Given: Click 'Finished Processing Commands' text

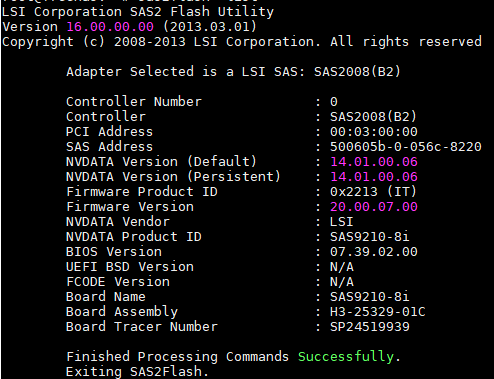Looking at the screenshot, I should pyautogui.click(x=177, y=357).
